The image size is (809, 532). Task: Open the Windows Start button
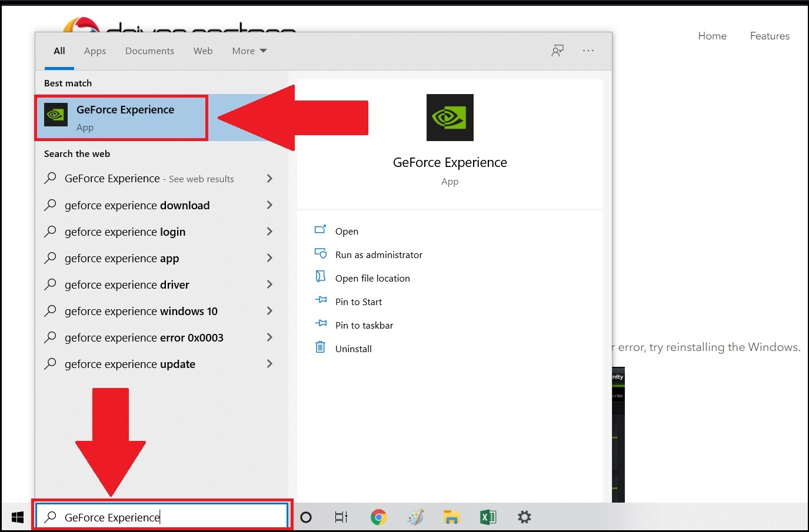coord(18,517)
